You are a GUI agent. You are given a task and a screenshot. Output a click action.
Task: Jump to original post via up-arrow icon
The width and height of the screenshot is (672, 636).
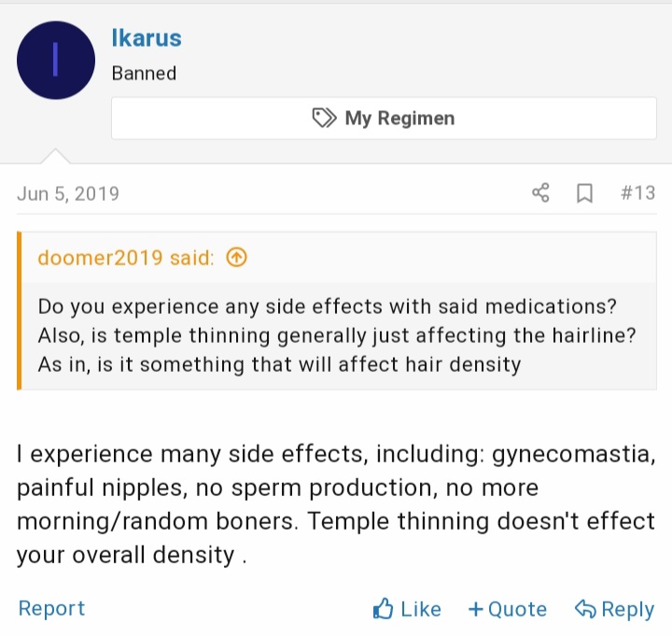click(237, 258)
